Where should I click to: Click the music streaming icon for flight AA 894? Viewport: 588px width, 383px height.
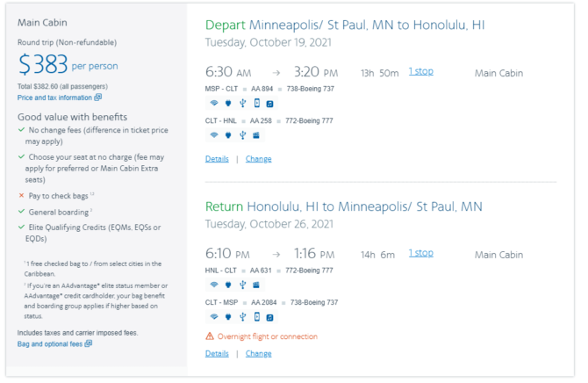pyautogui.click(x=269, y=104)
